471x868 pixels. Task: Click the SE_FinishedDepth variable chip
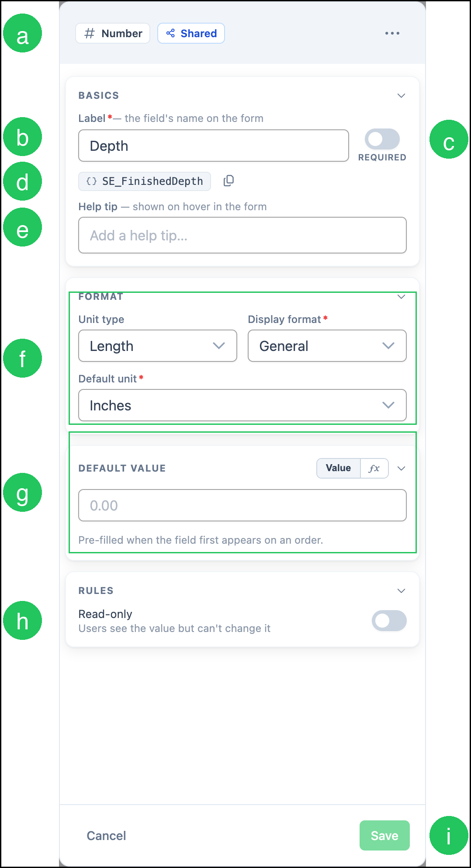coord(145,181)
